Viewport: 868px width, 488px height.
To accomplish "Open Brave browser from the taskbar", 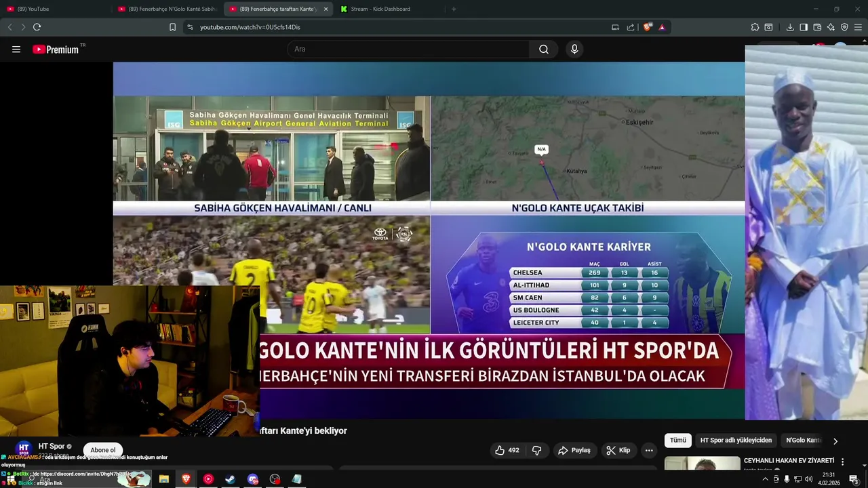I will pyautogui.click(x=186, y=479).
